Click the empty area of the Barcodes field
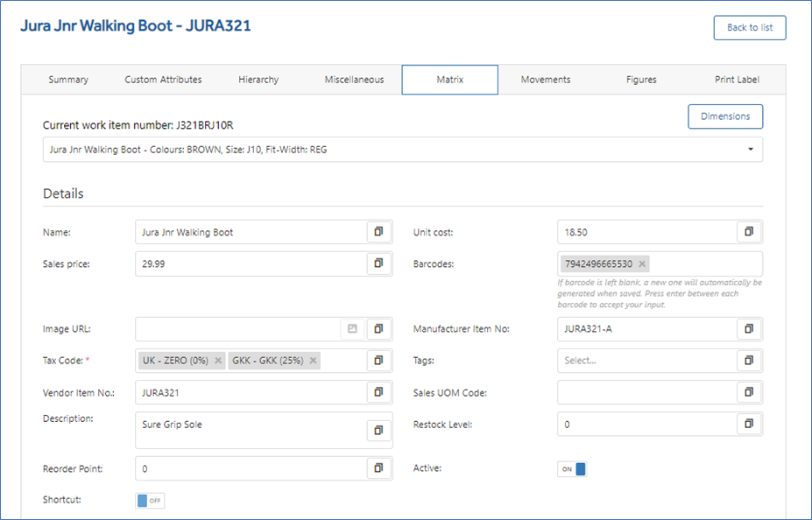The image size is (812, 520). coord(704,264)
